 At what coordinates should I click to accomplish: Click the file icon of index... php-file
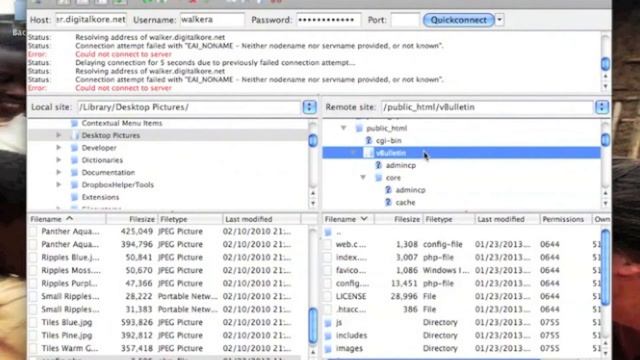328,258
